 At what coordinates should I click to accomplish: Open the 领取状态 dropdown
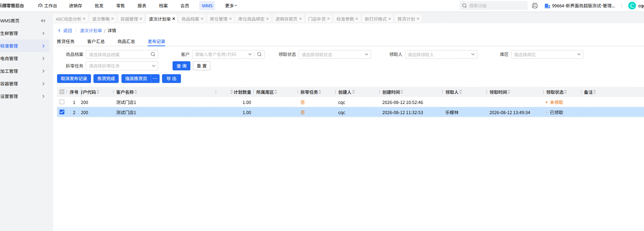point(335,54)
